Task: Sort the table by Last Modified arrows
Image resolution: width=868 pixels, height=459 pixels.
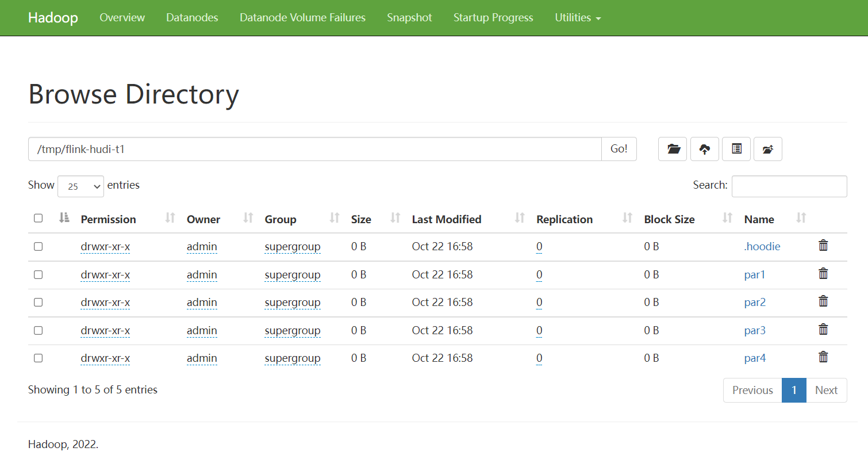Action: click(520, 218)
